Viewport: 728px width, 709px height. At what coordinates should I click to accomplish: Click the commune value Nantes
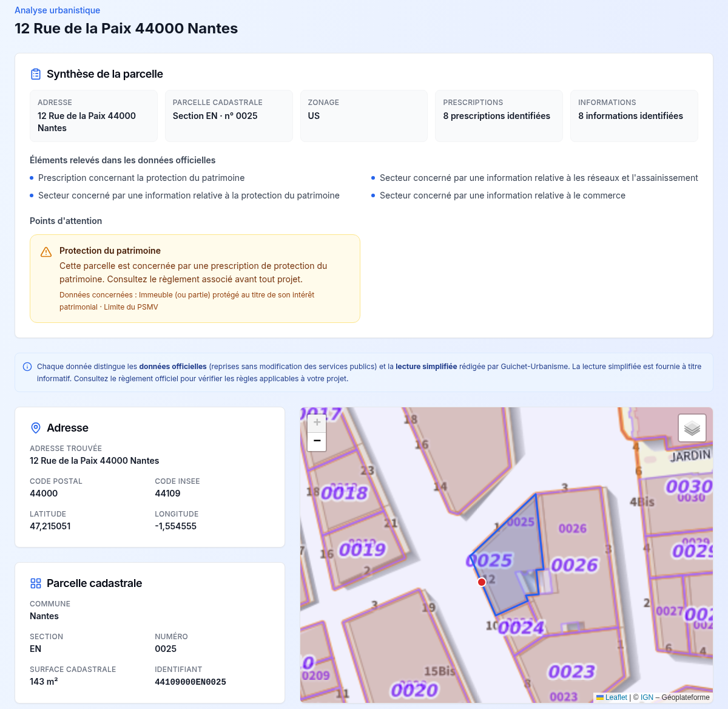tap(44, 616)
